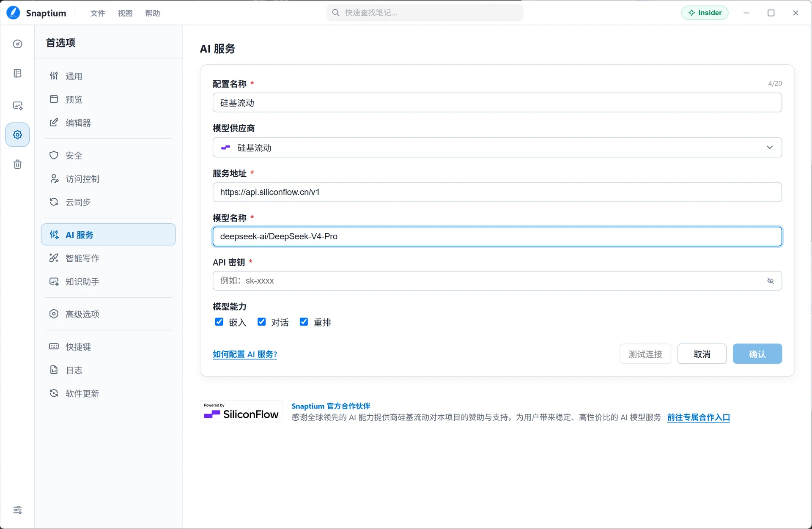
Task: Expand the 模型供应商 dropdown chevron
Action: tap(770, 147)
